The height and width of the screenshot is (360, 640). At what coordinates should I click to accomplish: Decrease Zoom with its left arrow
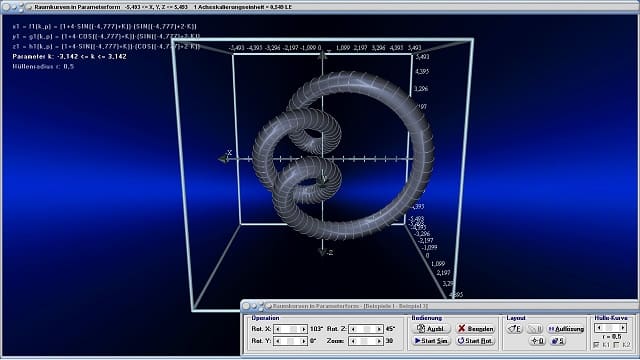[353, 341]
